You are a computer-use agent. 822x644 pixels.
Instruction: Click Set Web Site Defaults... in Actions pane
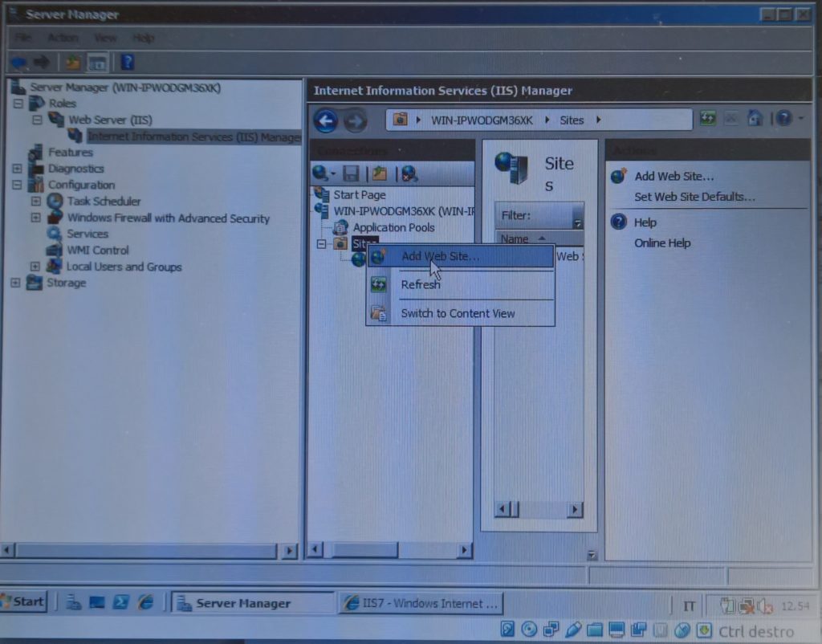tap(694, 197)
